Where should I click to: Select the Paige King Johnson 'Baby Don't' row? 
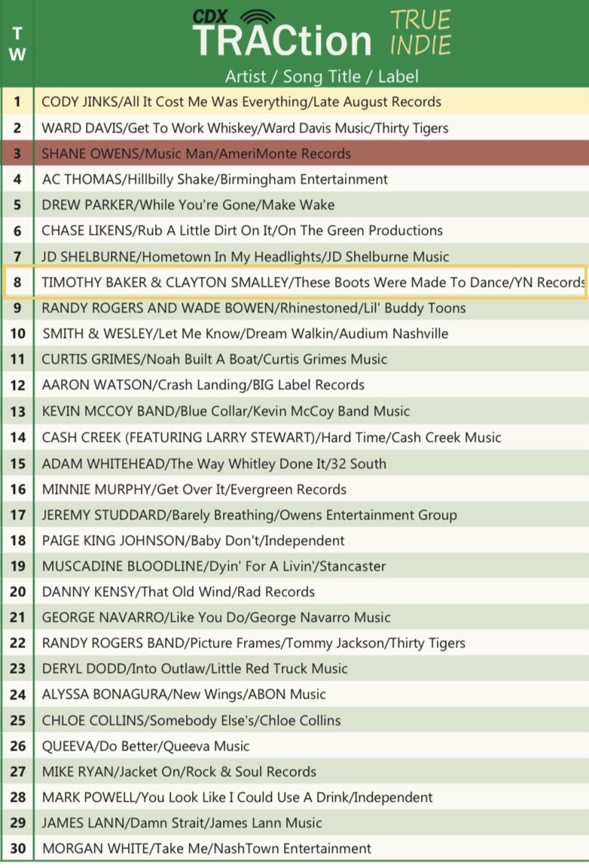coord(294,541)
